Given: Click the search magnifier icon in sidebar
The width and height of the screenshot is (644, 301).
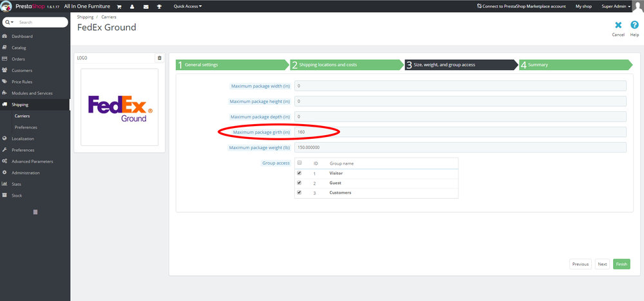Looking at the screenshot, I should [7, 22].
